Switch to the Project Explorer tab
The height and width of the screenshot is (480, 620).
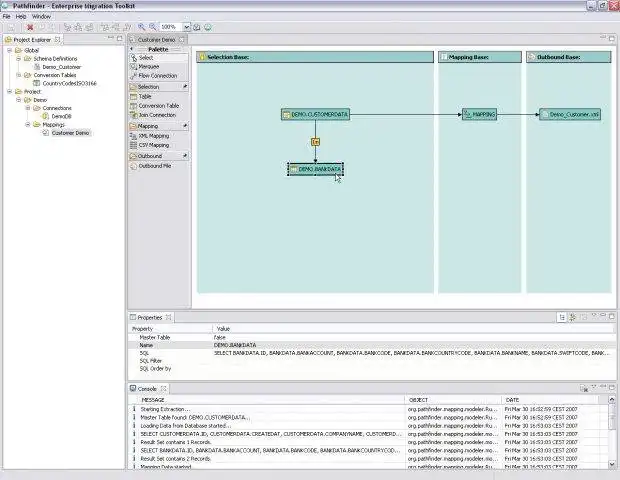[32, 40]
